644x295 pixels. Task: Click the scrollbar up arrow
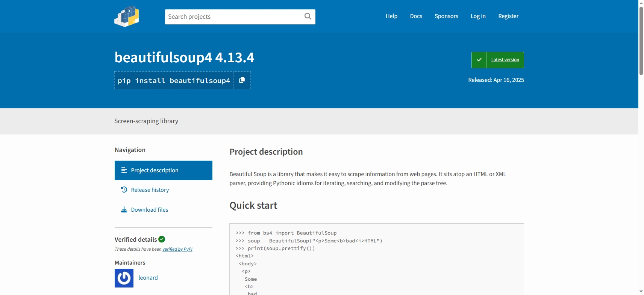click(x=641, y=3)
